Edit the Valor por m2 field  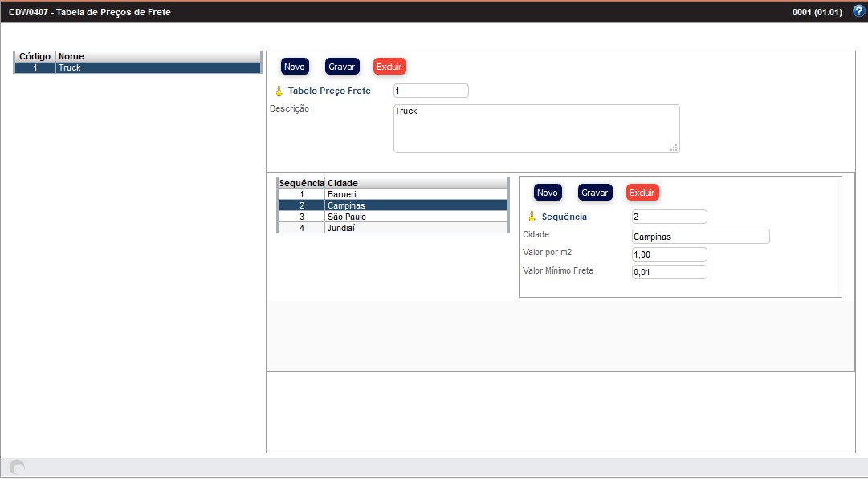669,254
